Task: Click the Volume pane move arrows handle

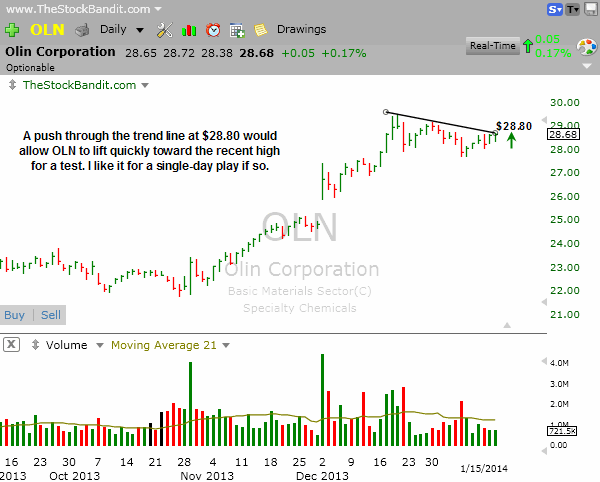Action: pos(35,345)
